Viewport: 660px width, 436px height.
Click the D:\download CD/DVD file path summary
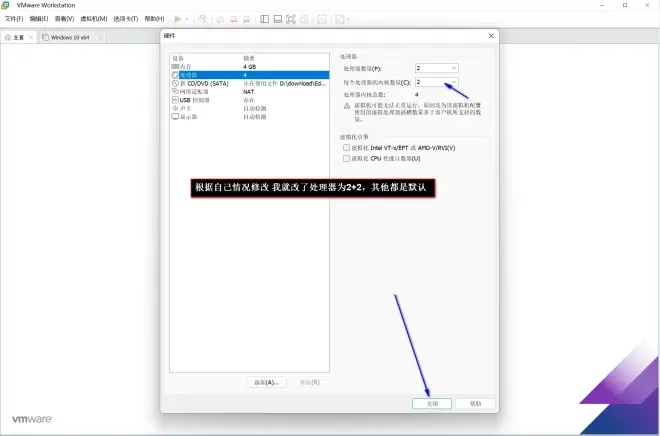(285, 83)
